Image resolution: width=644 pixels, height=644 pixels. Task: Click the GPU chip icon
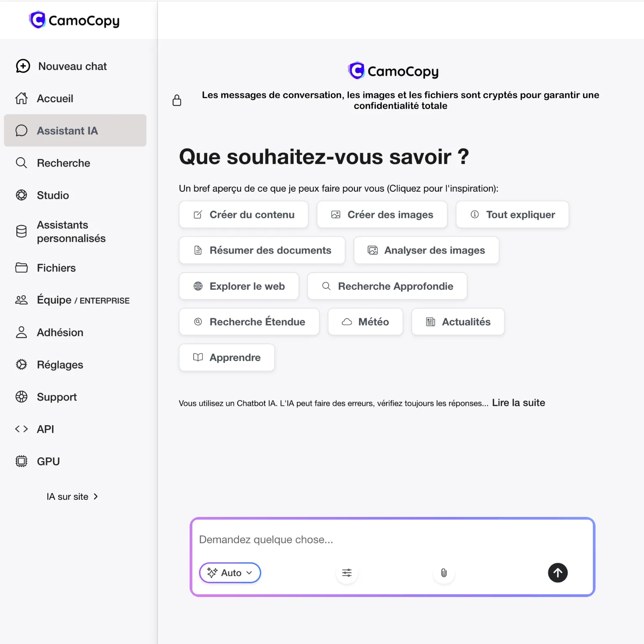tap(21, 461)
